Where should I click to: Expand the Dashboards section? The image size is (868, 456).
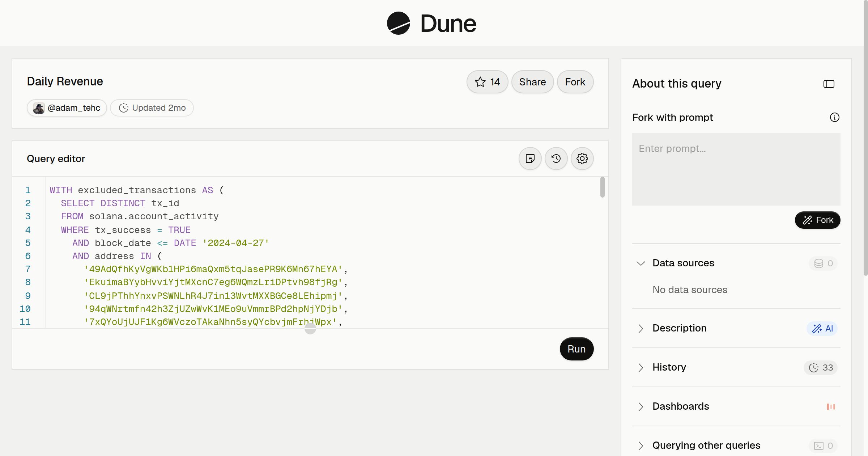[x=641, y=406]
